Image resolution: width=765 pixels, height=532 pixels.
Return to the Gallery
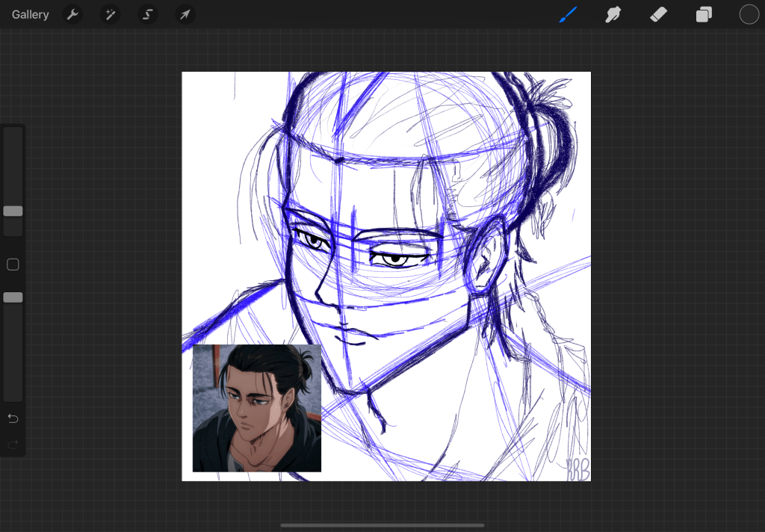point(30,14)
